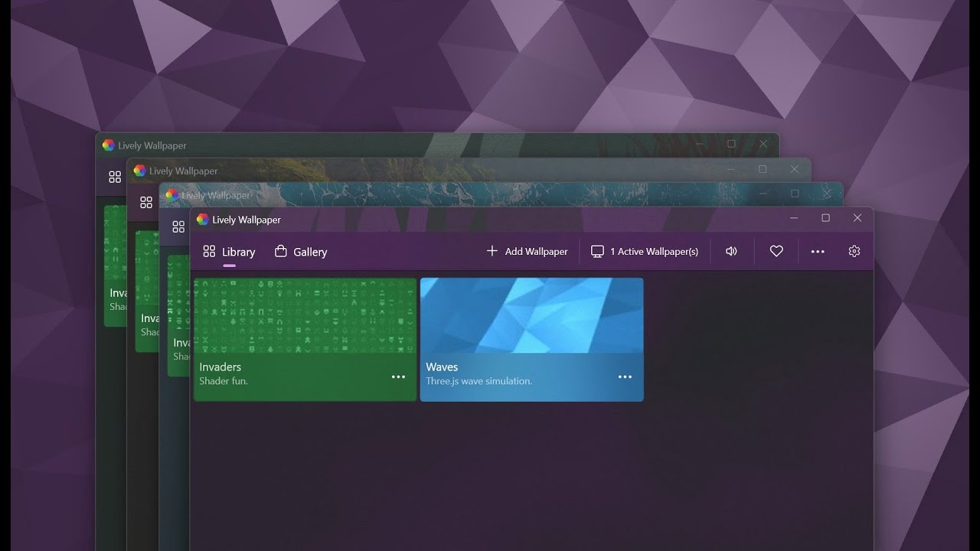Open the Waves card options menu
This screenshot has height=551, width=980.
tap(625, 377)
